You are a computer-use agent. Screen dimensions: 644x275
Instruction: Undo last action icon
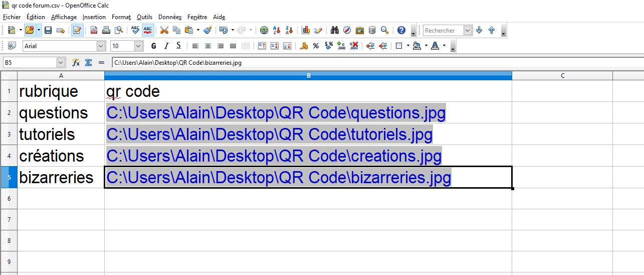[x=223, y=30]
